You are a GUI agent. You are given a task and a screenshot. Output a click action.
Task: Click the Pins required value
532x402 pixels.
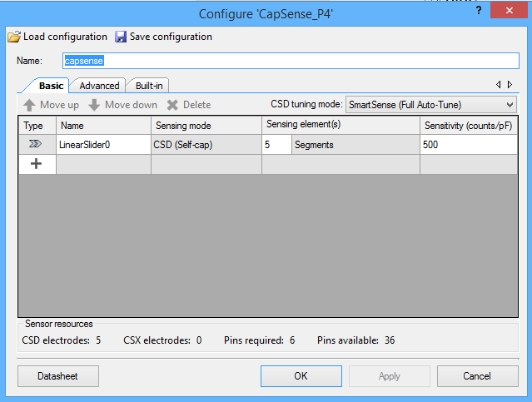click(x=292, y=340)
